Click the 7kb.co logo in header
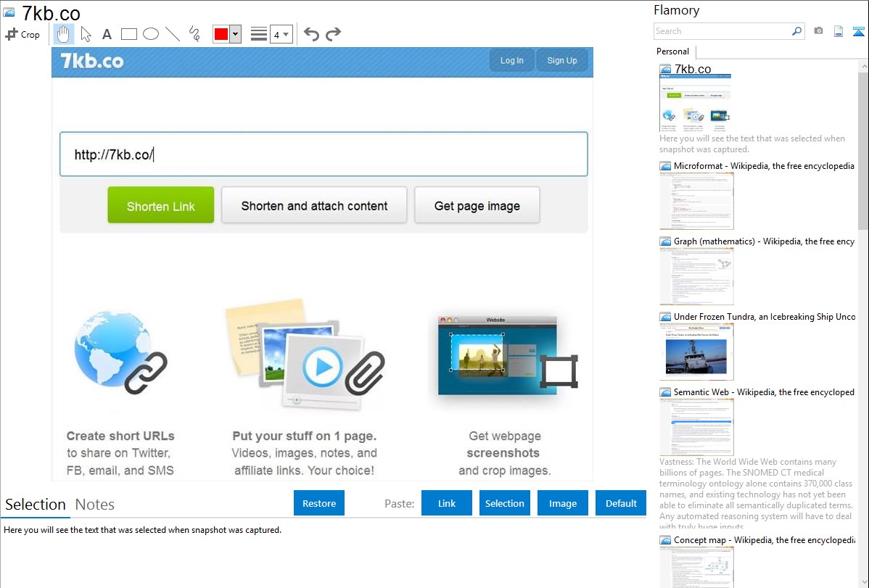Image resolution: width=869 pixels, height=588 pixels. (92, 61)
